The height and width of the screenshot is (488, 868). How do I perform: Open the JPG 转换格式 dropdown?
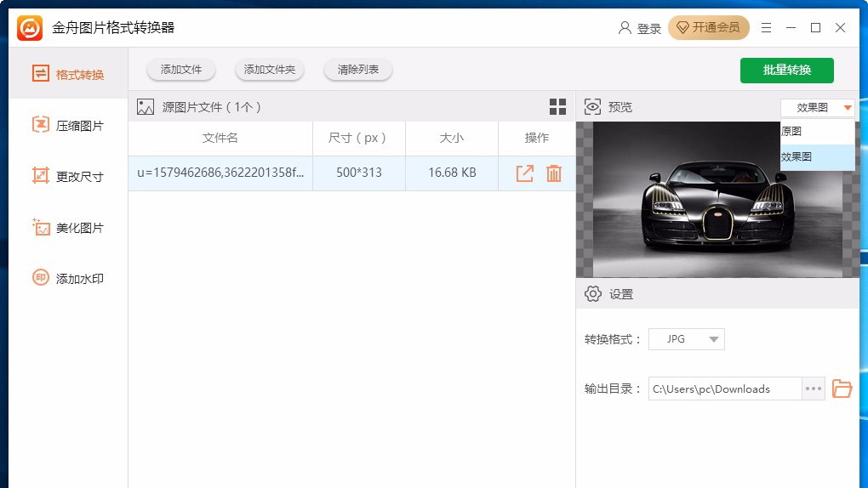tap(687, 339)
